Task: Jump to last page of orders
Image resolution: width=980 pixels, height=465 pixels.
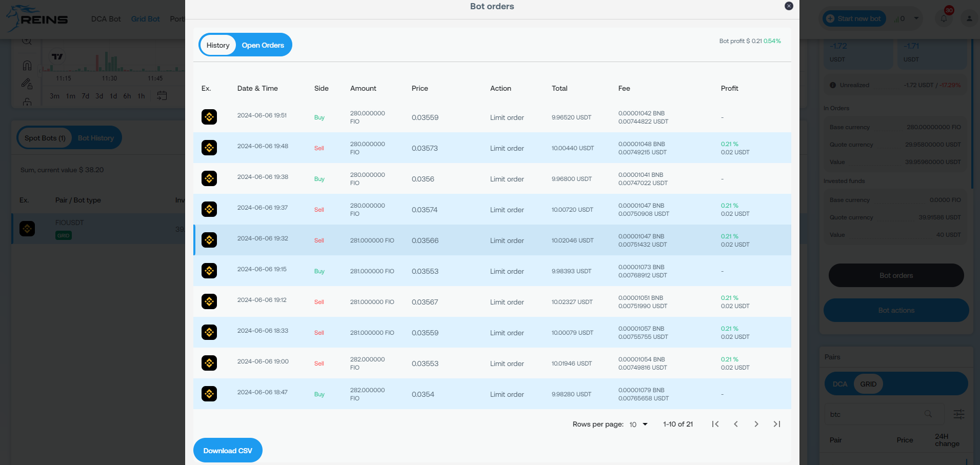Action: pyautogui.click(x=777, y=424)
